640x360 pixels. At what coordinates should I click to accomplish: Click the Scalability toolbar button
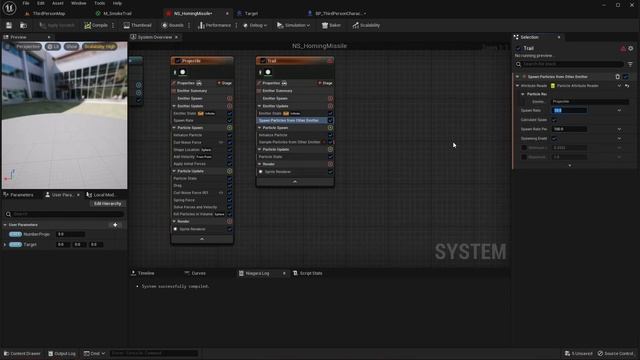(x=366, y=25)
